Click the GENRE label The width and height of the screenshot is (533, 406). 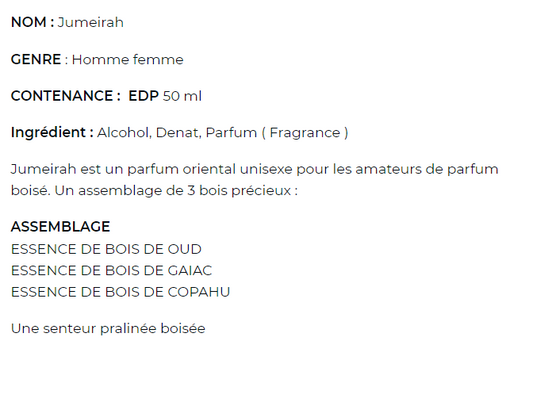tap(36, 60)
